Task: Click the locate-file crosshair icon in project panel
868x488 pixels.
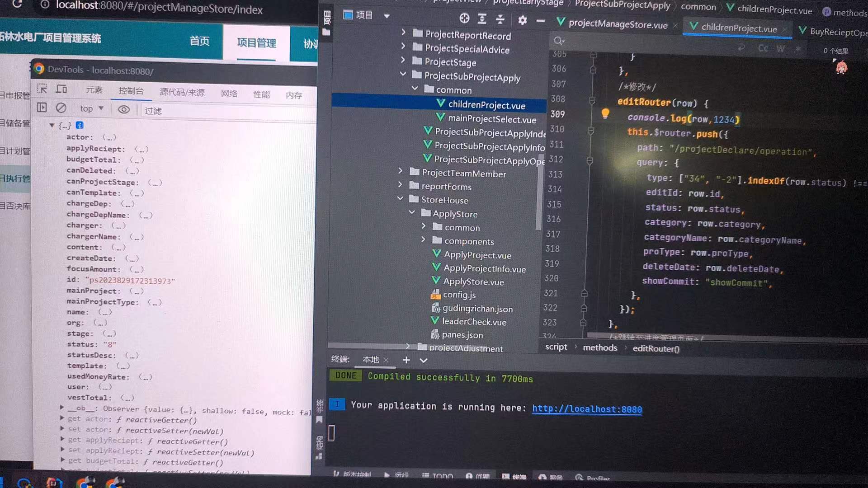Action: point(464,18)
